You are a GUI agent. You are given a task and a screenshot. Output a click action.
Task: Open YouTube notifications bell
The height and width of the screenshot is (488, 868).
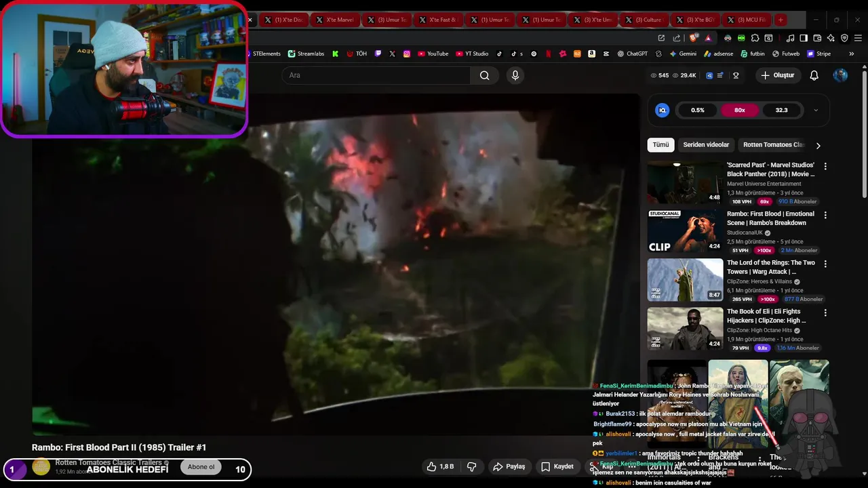pos(814,75)
